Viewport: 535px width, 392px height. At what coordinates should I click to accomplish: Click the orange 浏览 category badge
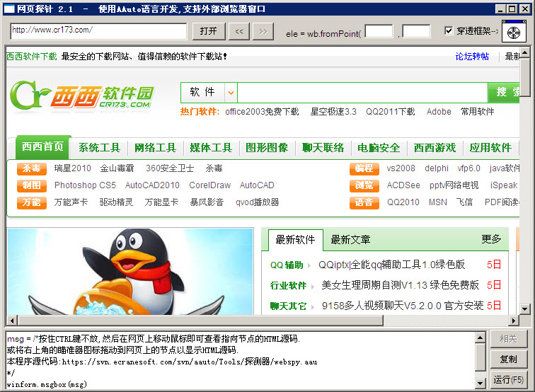[x=364, y=185]
